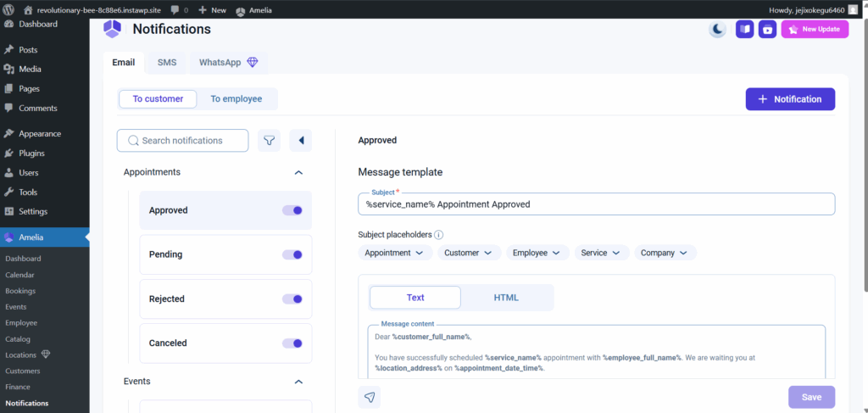Viewport: 868px width, 413px height.
Task: Open Amelia Calendar submenu item
Action: pyautogui.click(x=19, y=275)
